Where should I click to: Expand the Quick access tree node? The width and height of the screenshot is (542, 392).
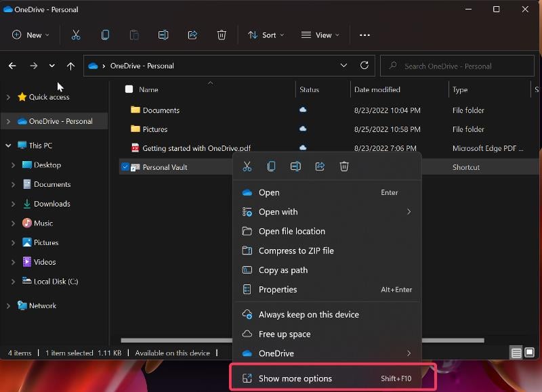click(8, 97)
